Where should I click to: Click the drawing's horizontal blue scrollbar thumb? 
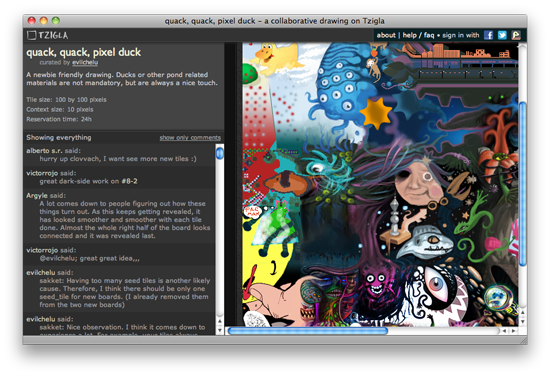click(x=308, y=331)
